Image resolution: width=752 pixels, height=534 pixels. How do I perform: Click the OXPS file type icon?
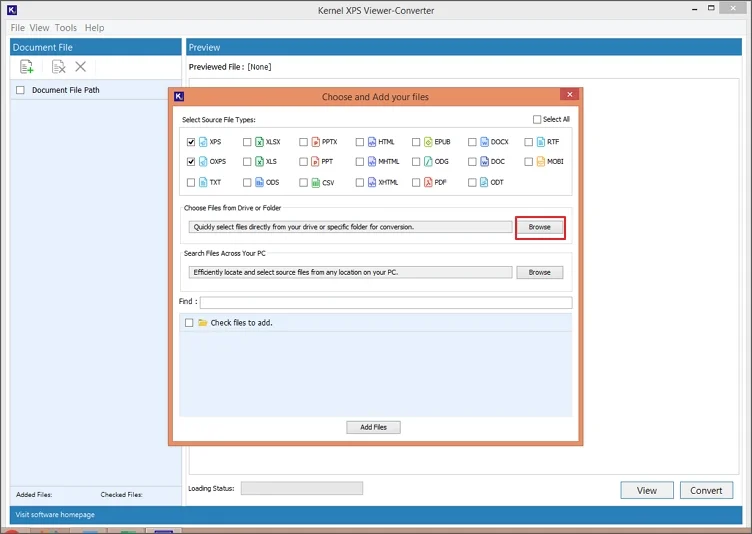click(203, 162)
